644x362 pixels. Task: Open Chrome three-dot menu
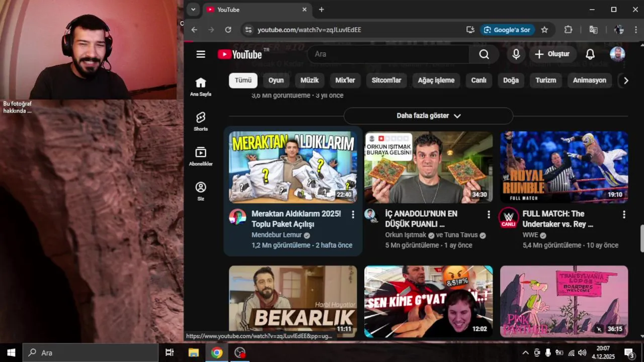point(636,30)
